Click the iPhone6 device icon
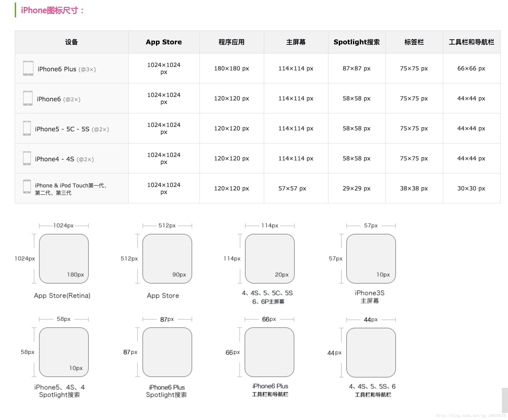The height and width of the screenshot is (420, 508). click(x=28, y=98)
